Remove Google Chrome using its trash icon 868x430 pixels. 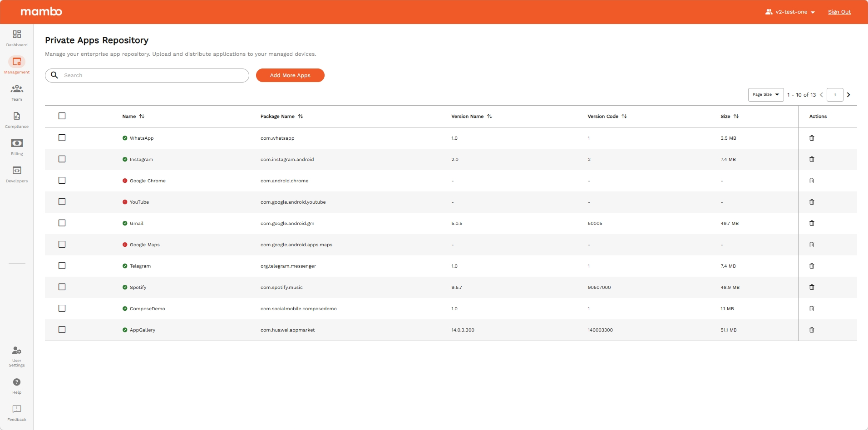(812, 181)
